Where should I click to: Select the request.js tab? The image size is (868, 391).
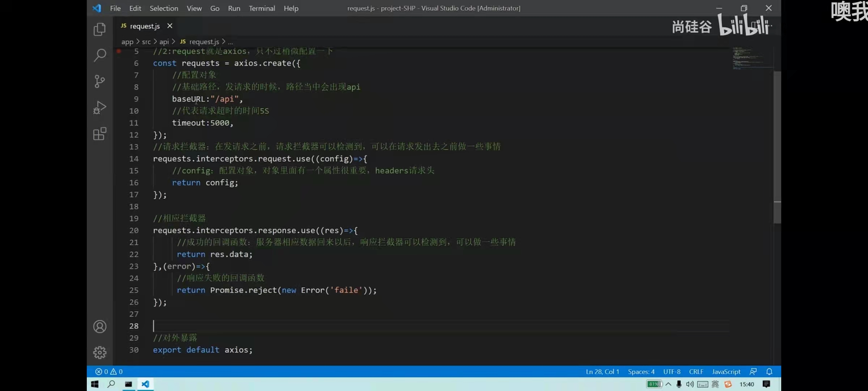click(144, 26)
